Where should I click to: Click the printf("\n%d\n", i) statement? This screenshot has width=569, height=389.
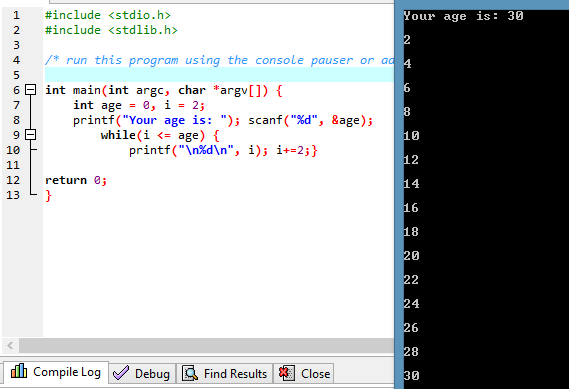[198, 150]
